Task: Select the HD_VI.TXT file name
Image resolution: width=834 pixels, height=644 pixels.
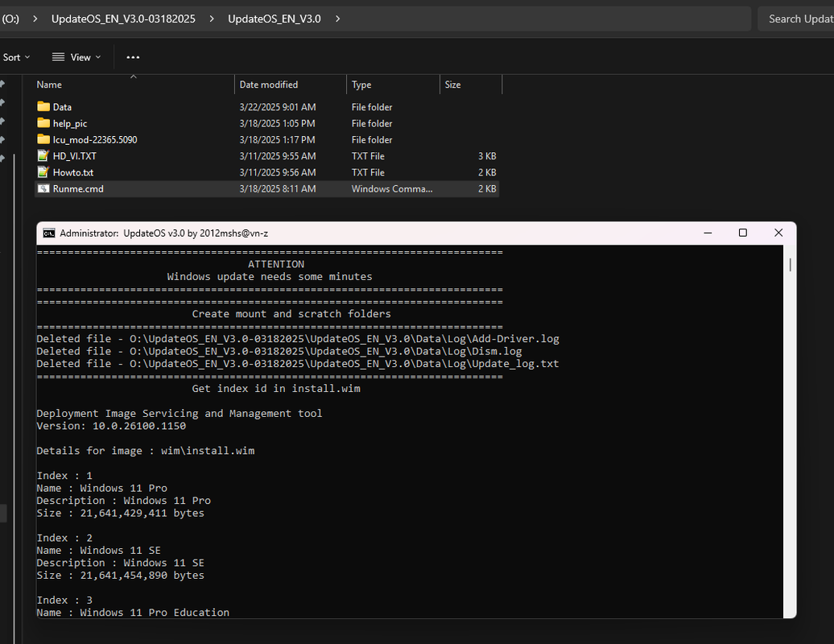Action: pos(74,156)
